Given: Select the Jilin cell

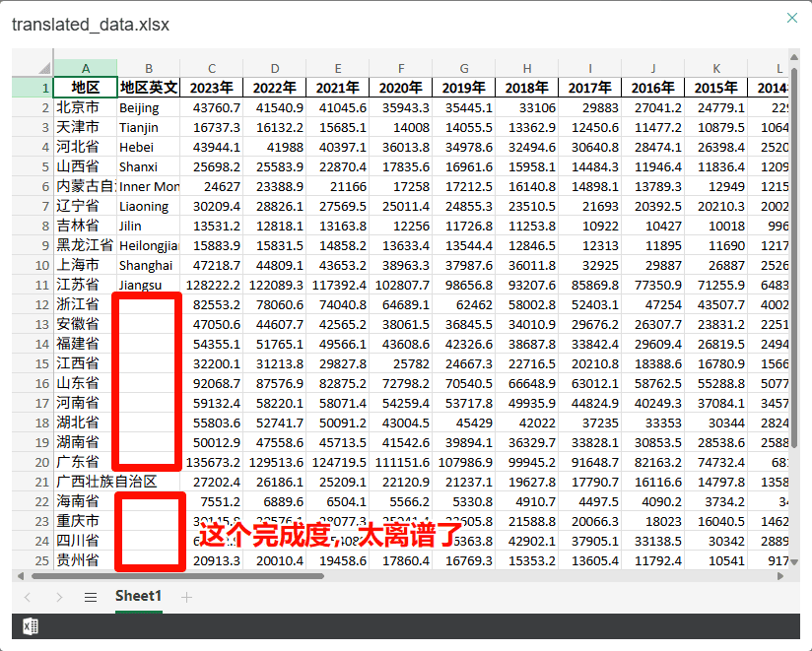Looking at the screenshot, I should coord(149,226).
